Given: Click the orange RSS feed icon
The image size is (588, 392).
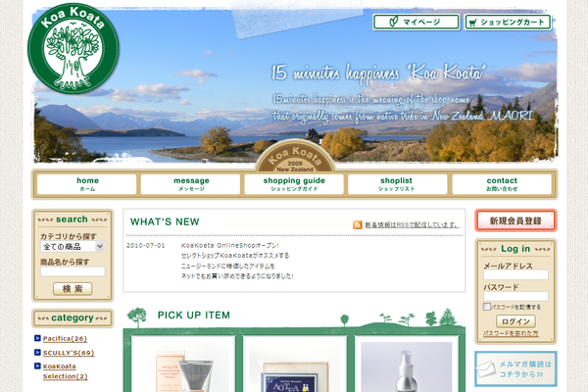Looking at the screenshot, I should pyautogui.click(x=358, y=224).
